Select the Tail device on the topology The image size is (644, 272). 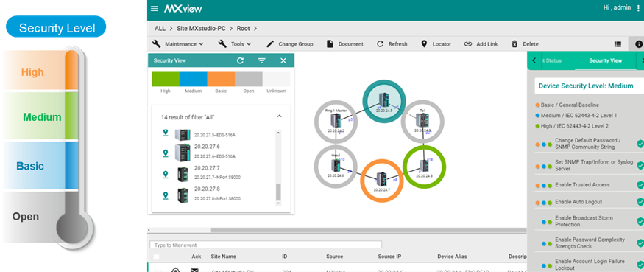pos(422,121)
